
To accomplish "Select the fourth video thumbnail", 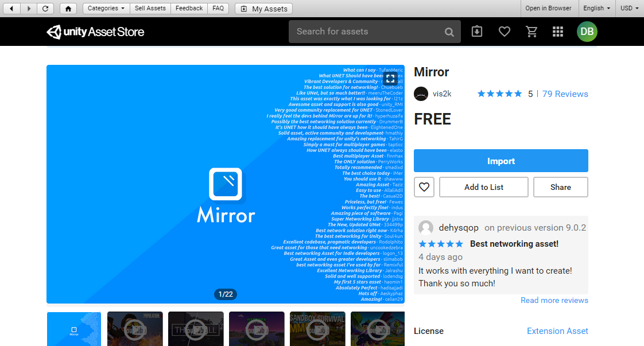I will point(257,329).
